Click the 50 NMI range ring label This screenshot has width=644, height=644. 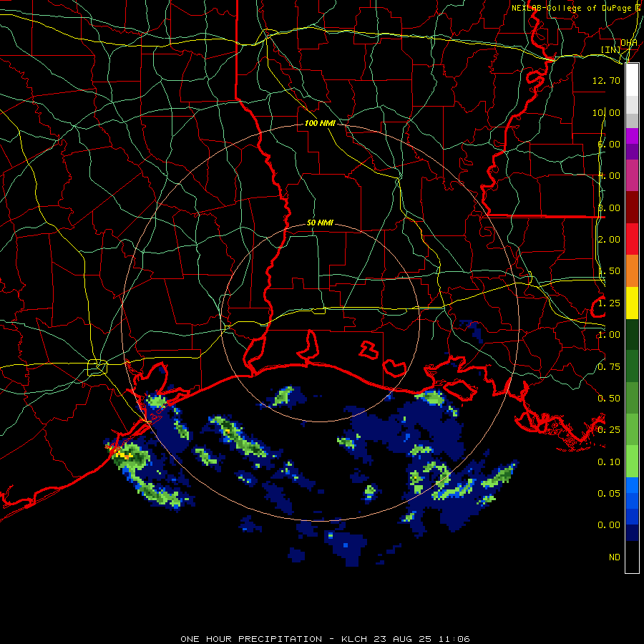click(320, 223)
